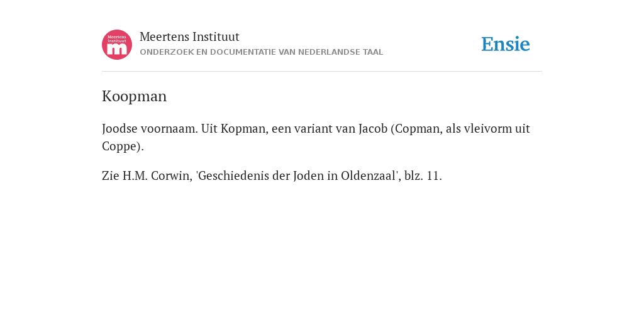
Task: Click the word 'Uit' after 'Joodse voornaam'
Action: pos(209,128)
